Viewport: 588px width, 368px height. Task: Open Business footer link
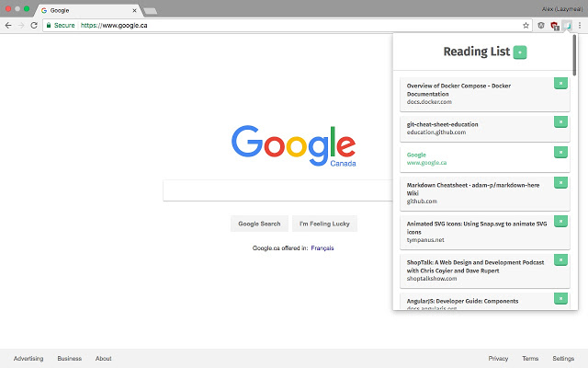coord(70,359)
